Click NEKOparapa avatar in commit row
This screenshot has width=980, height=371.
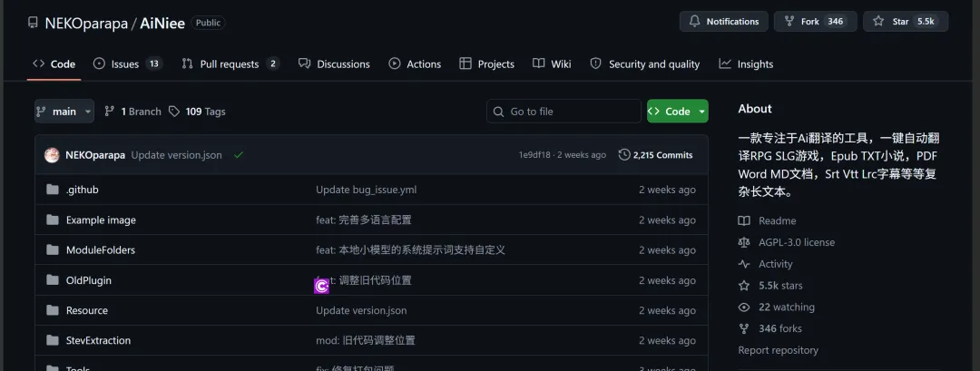(52, 155)
